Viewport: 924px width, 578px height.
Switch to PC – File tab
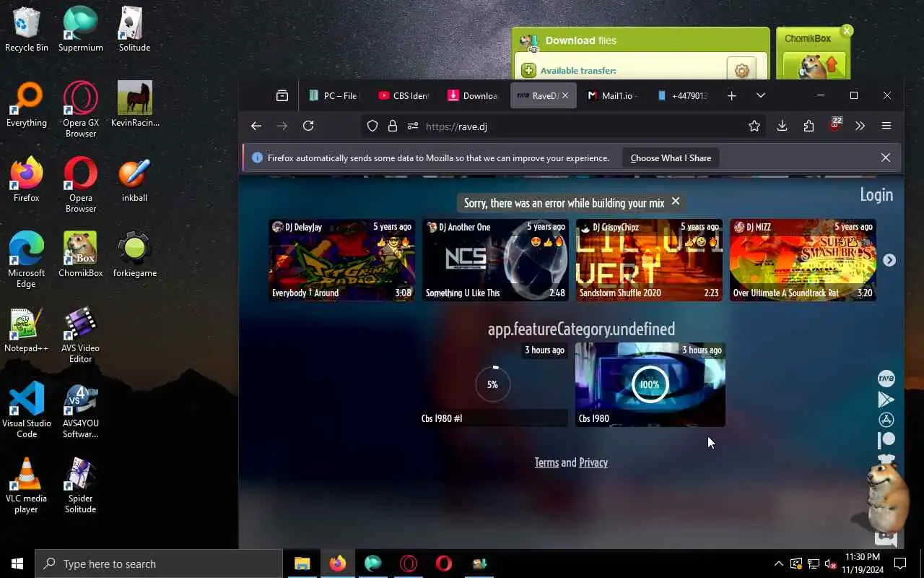pos(332,95)
